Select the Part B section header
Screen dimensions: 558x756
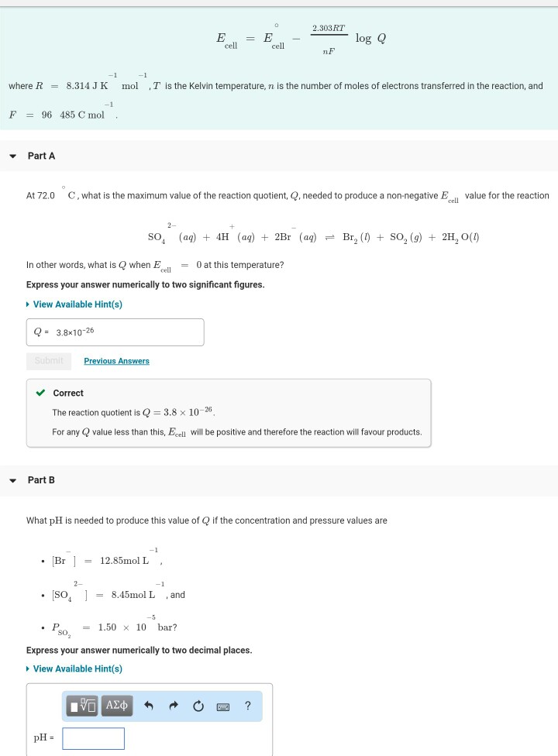tap(43, 479)
